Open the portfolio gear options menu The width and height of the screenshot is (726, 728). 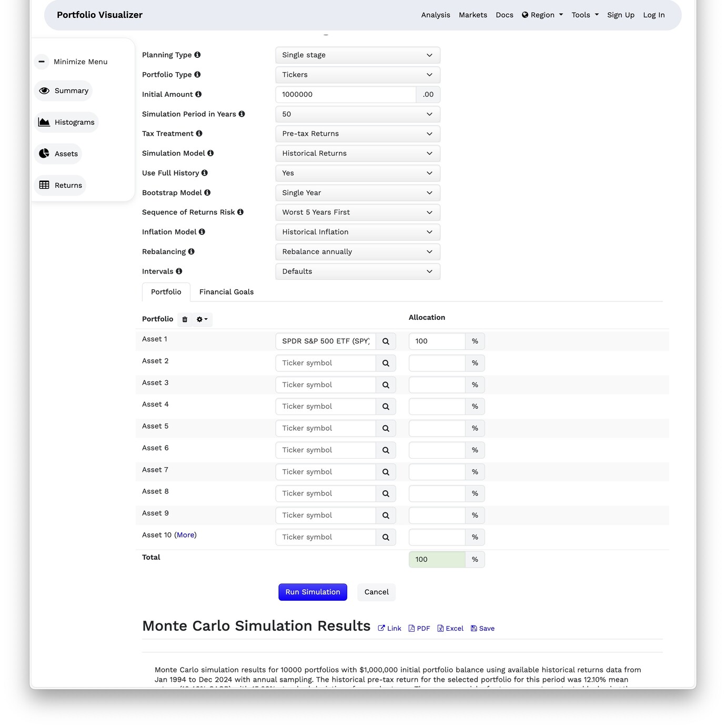pos(202,319)
